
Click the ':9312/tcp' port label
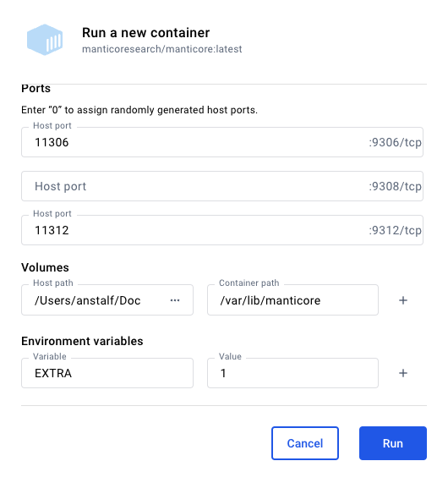[x=396, y=230]
